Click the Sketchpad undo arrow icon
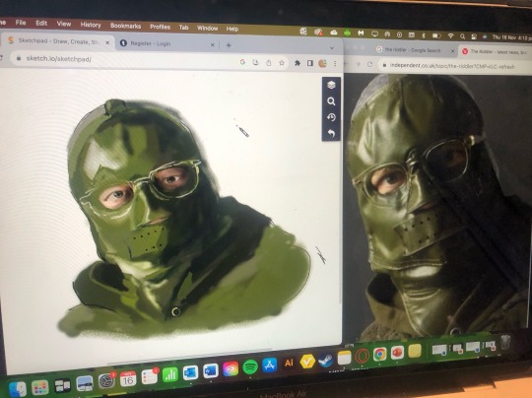This screenshot has width=532, height=398. click(331, 133)
